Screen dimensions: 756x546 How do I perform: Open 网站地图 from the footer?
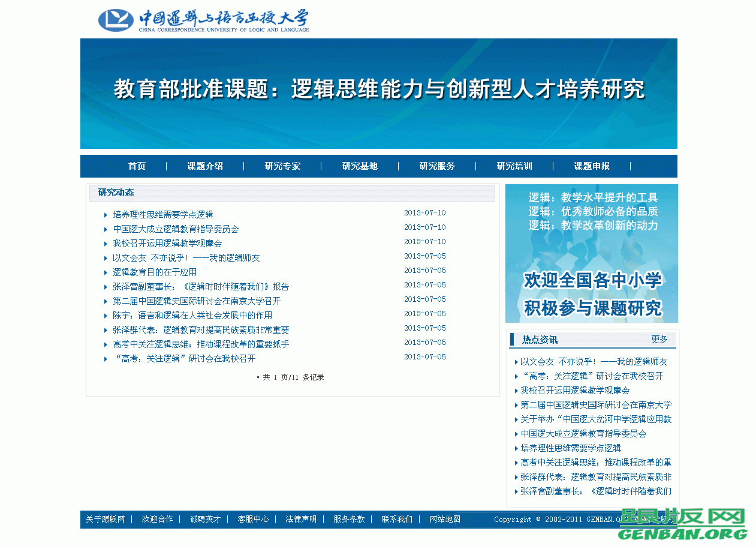click(x=444, y=519)
